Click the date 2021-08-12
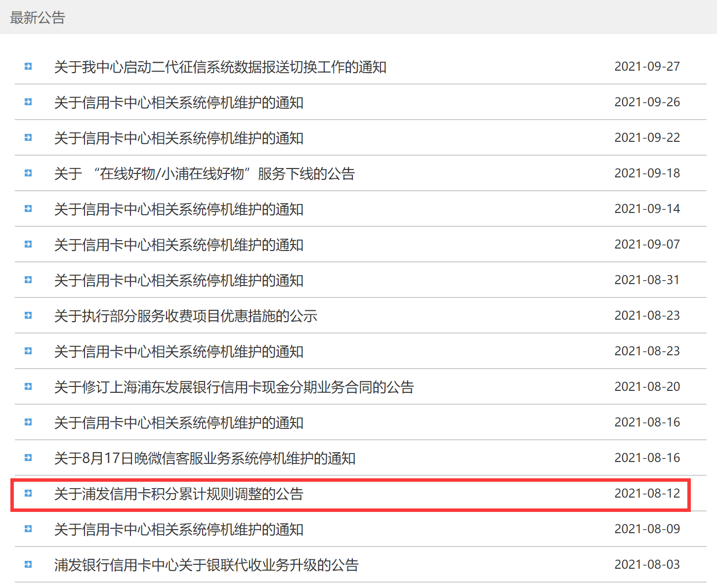Viewport: 717px width, 588px height. tap(647, 493)
